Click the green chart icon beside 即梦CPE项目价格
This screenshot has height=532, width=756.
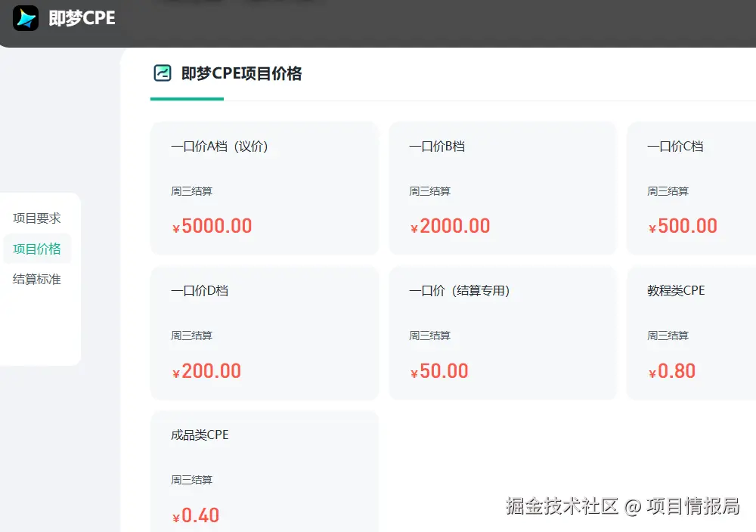(x=161, y=74)
